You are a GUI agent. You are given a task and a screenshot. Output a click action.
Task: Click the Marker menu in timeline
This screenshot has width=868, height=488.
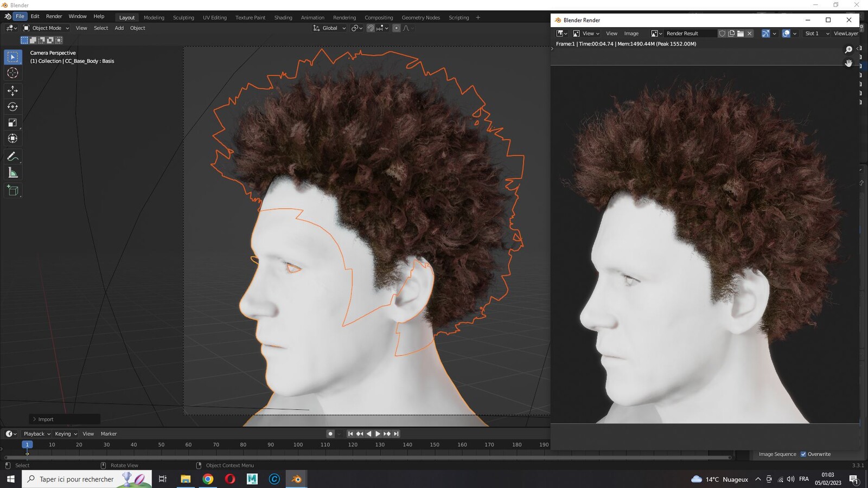pos(108,434)
